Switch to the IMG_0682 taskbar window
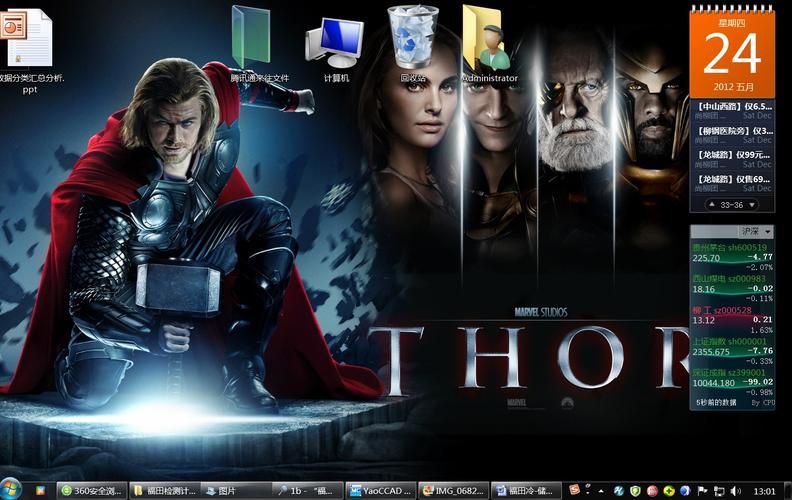 [453, 490]
